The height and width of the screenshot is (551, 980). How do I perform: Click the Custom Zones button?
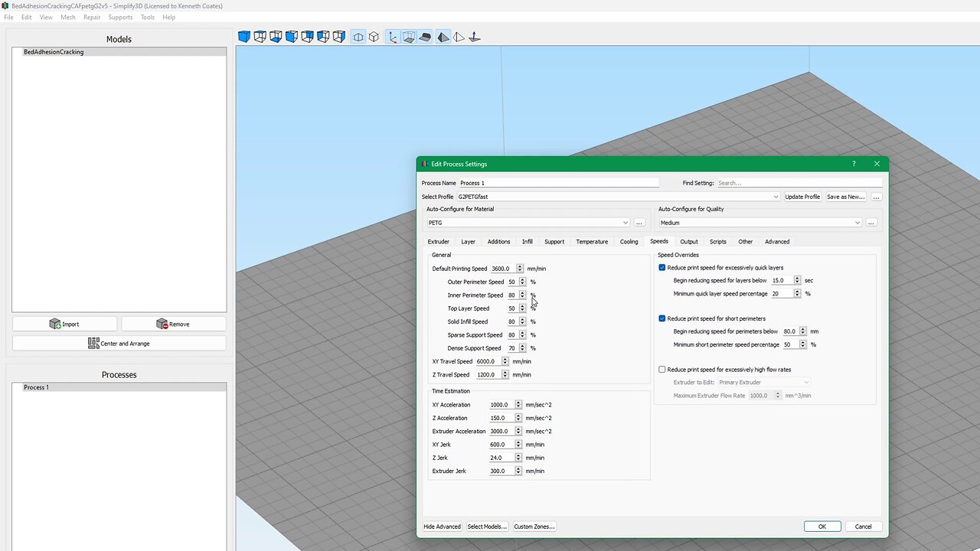pyautogui.click(x=534, y=527)
